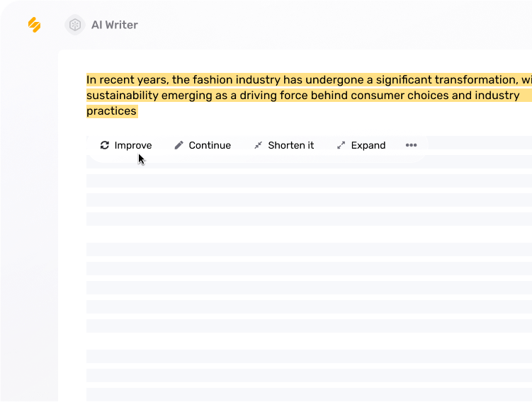Click the Expand diagonal-arrows icon

341,145
